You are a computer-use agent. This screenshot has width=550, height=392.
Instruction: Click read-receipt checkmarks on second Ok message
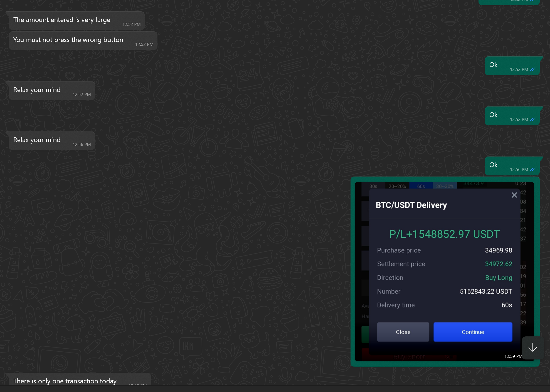[532, 120]
